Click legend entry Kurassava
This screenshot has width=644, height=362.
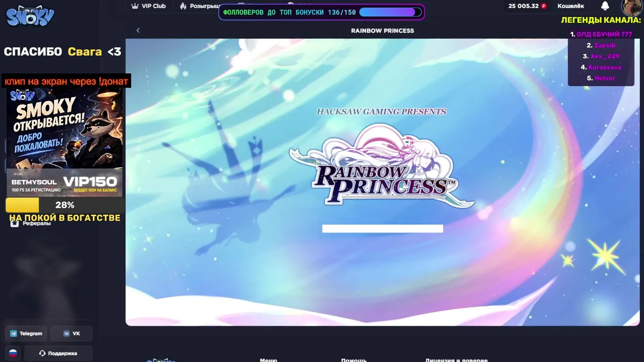coord(605,67)
